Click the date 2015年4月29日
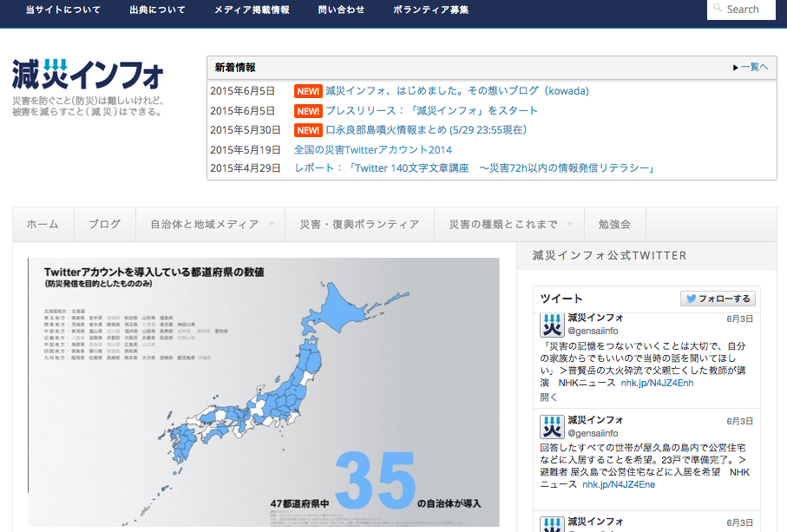Image resolution: width=787 pixels, height=532 pixels. (245, 168)
